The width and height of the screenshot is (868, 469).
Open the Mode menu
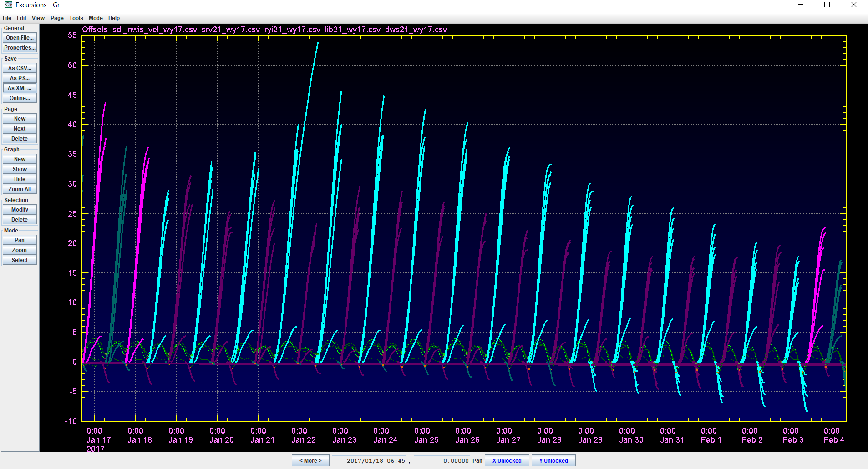coord(96,18)
